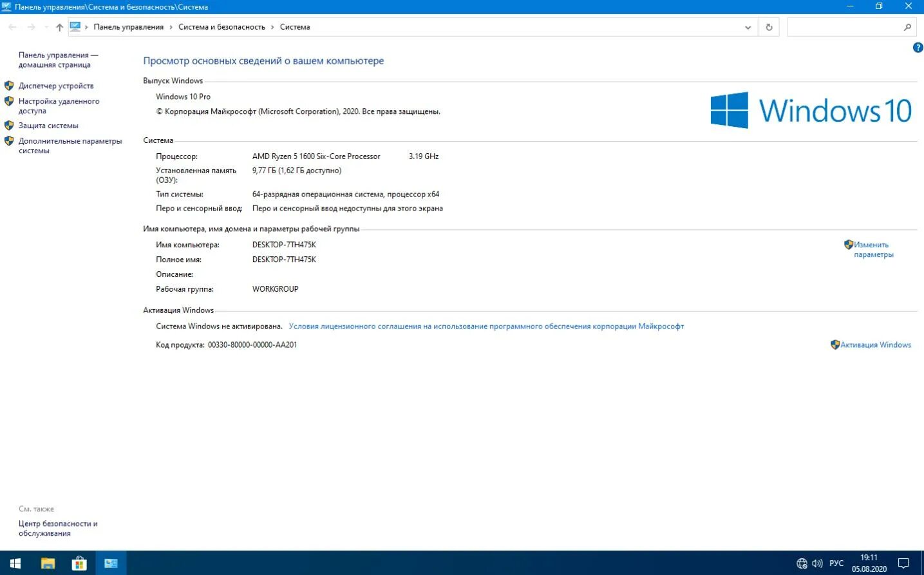Screen dimensions: 924x575
Task: Open Help with the blue question icon
Action: click(918, 48)
